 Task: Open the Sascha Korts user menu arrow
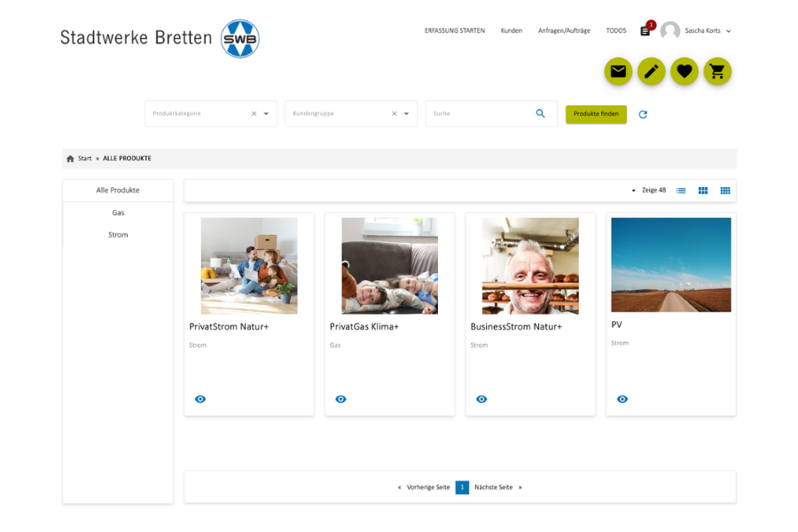728,31
